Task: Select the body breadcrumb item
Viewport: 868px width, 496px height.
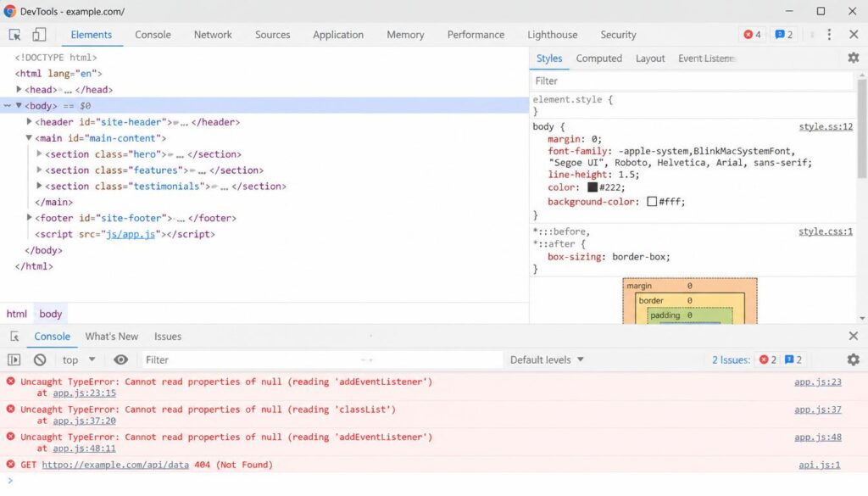Action: 50,314
